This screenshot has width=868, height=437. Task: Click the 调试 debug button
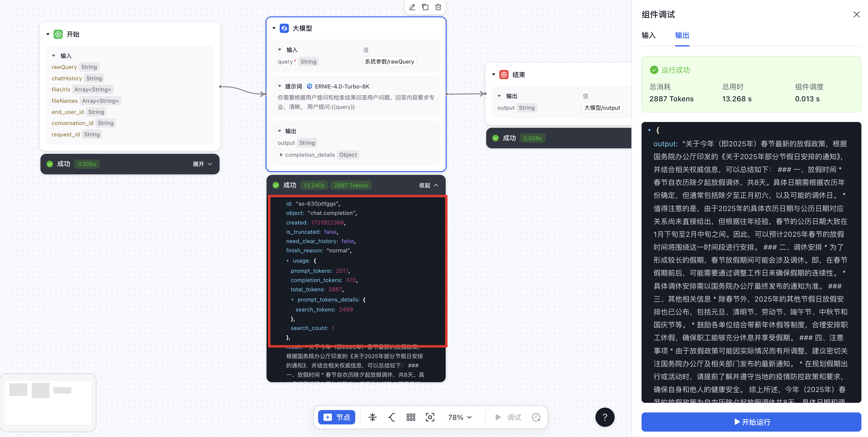point(508,417)
